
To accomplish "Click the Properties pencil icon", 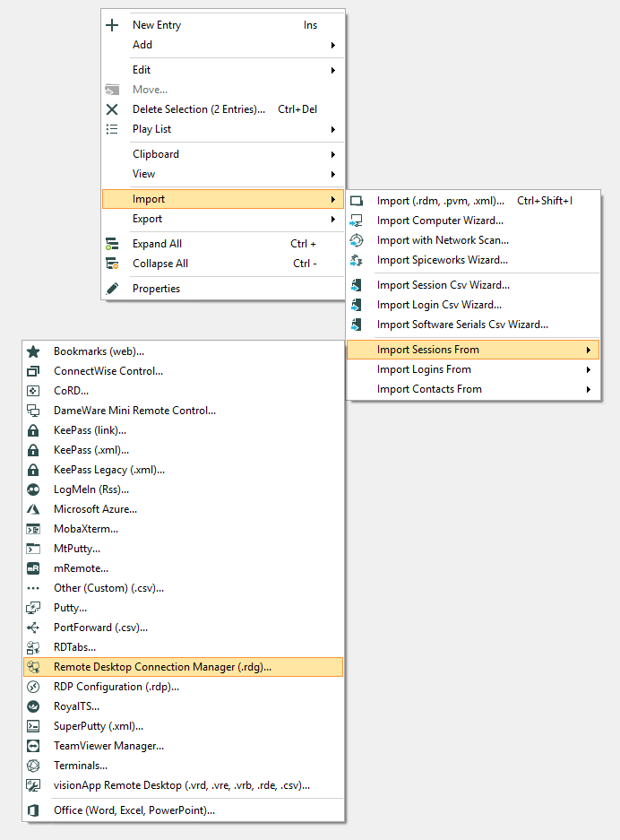I will (x=112, y=289).
